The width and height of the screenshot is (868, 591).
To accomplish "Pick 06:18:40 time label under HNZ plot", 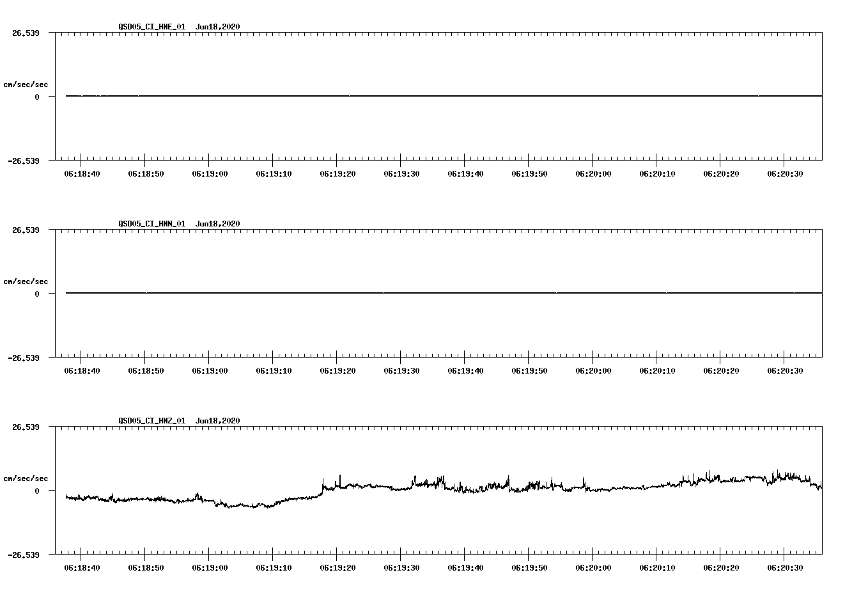I will coord(82,568).
